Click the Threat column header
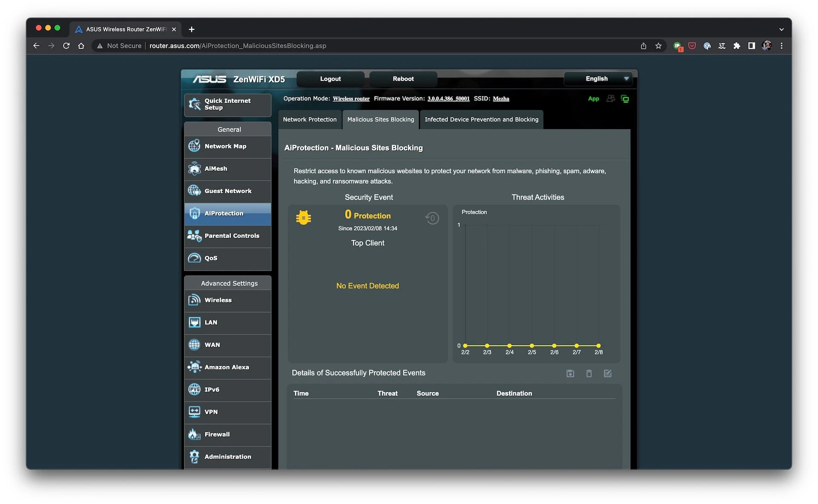This screenshot has width=818, height=504. pyautogui.click(x=387, y=393)
